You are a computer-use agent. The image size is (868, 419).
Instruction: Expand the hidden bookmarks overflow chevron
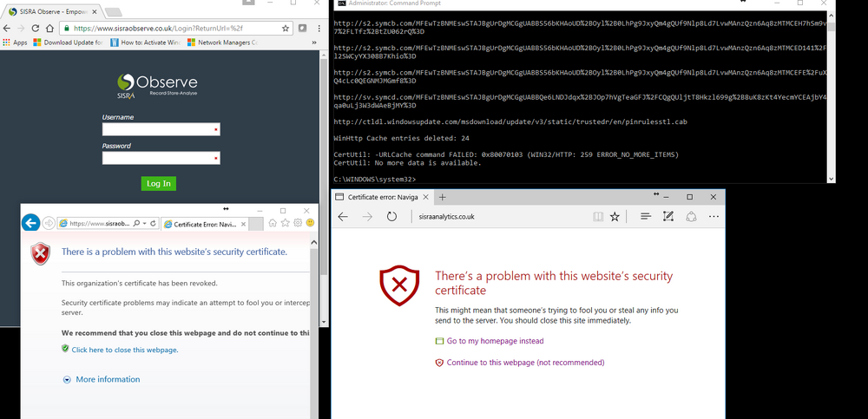[x=314, y=43]
